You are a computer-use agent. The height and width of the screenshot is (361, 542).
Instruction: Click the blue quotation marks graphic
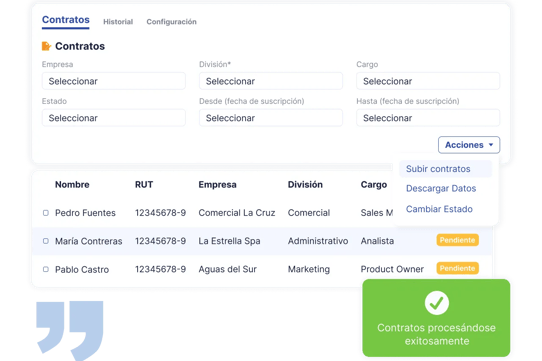pos(70,330)
